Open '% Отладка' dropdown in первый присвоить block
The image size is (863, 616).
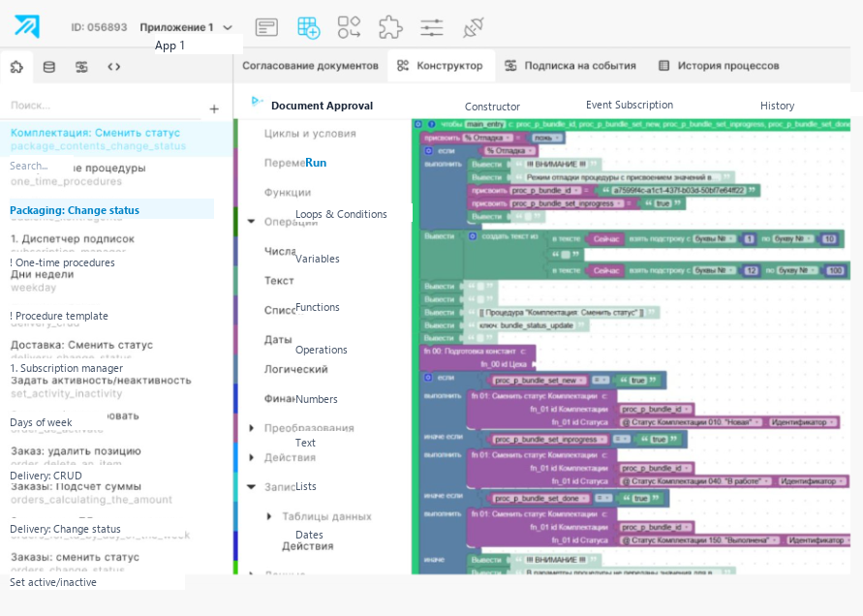[x=487, y=138]
